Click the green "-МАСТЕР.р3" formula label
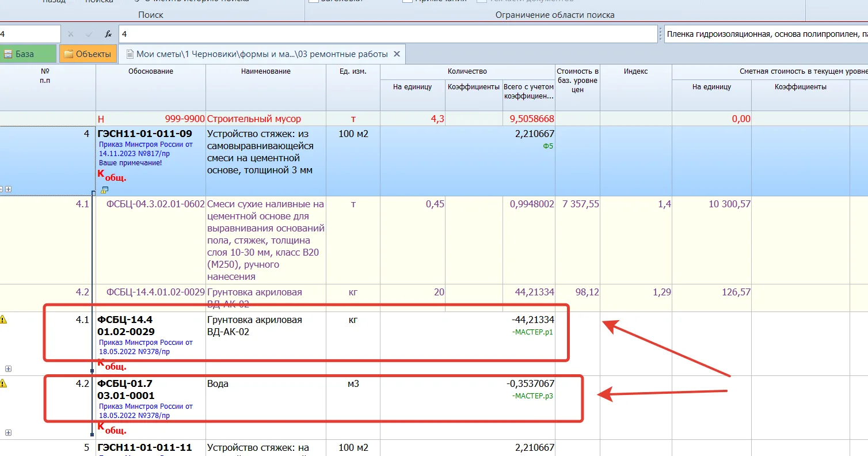The height and width of the screenshot is (456, 868). pos(532,396)
